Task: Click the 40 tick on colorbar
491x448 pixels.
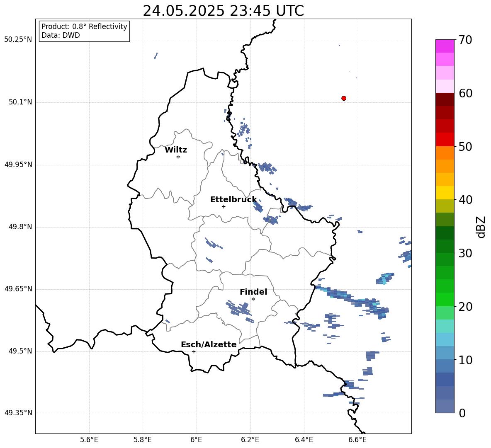Action: point(465,200)
